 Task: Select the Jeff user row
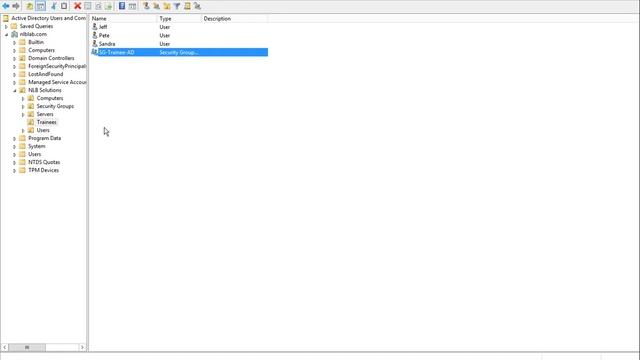click(x=179, y=27)
